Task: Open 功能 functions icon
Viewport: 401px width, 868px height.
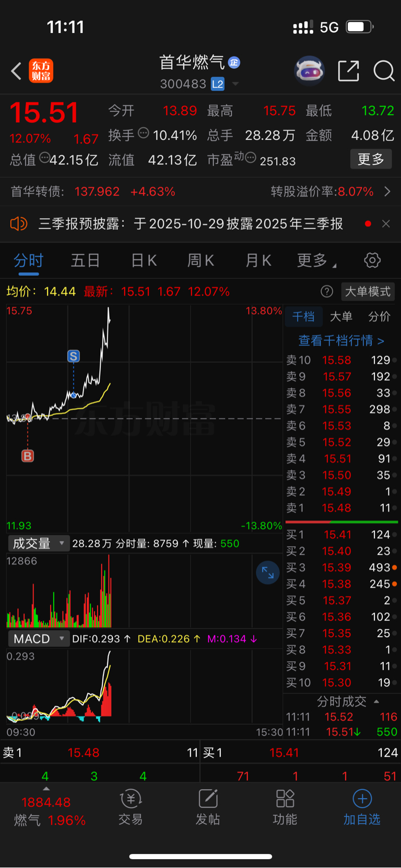Action: coord(285,807)
